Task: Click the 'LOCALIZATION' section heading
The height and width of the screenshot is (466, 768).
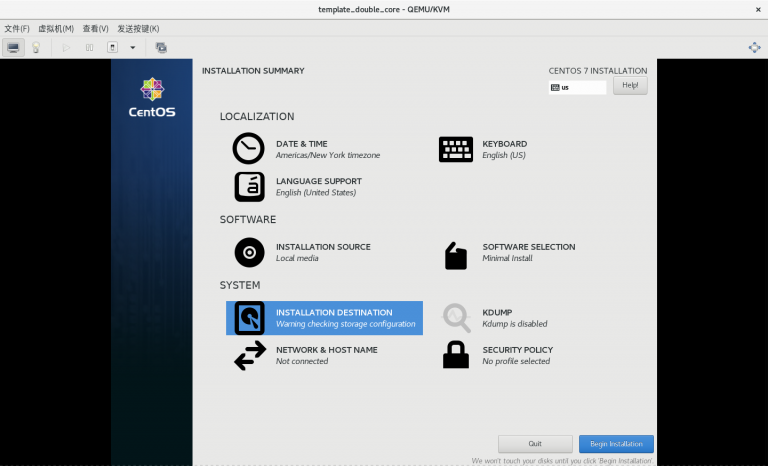Action: click(257, 117)
